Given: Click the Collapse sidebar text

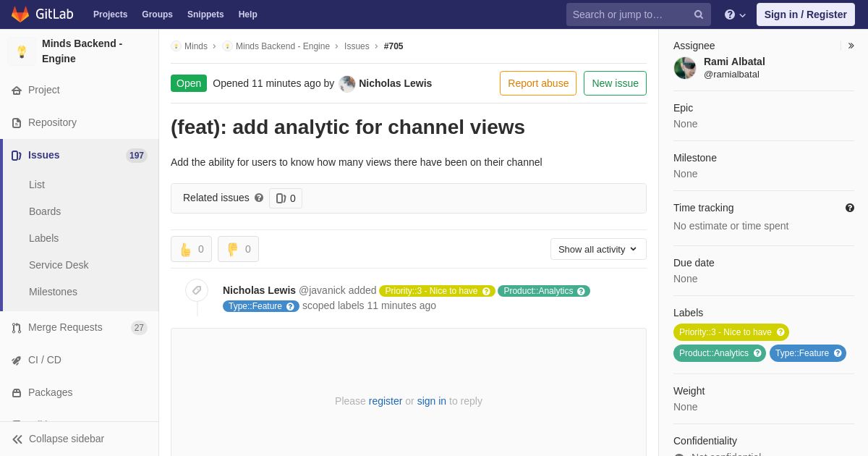Looking at the screenshot, I should (67, 439).
